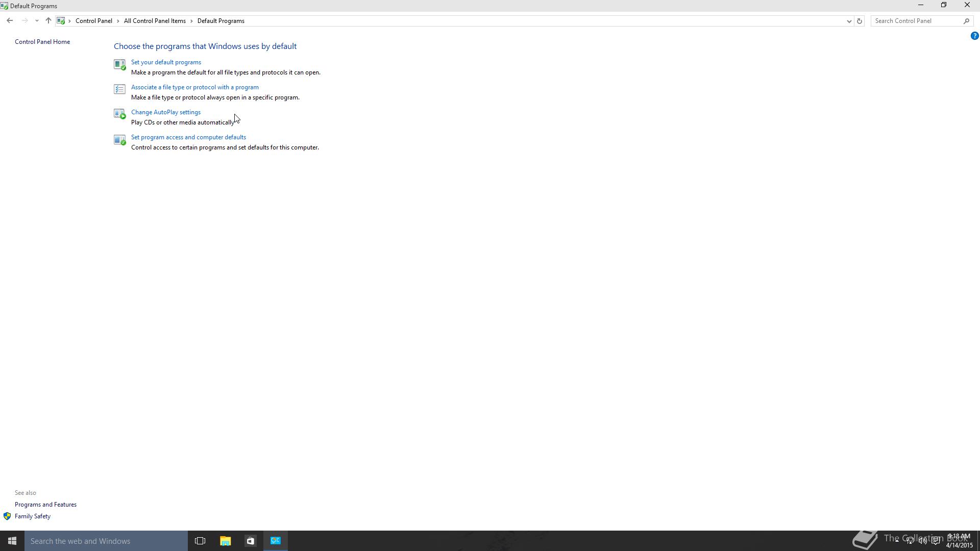Screen dimensions: 980x551
Task: Click the volume speaker tray icon
Action: point(923,541)
